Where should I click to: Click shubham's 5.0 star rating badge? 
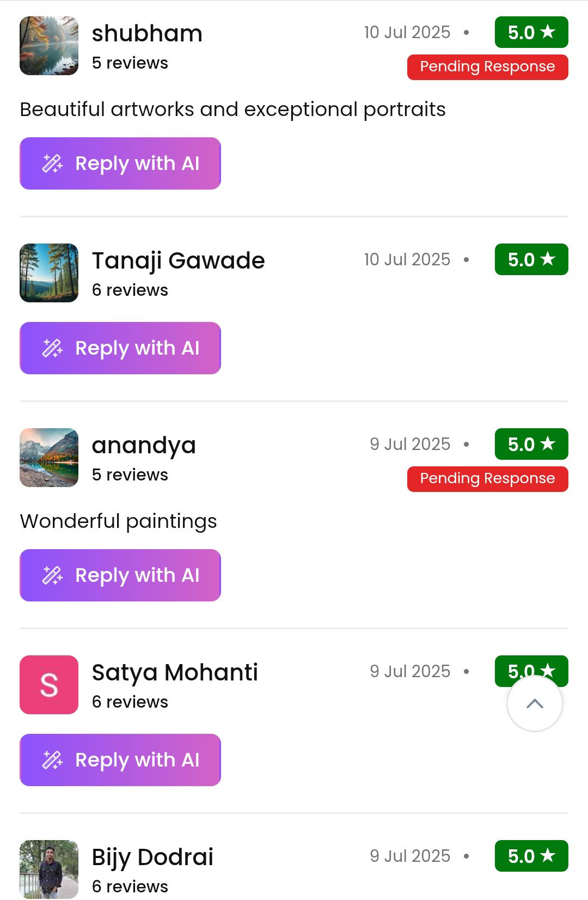point(531,33)
